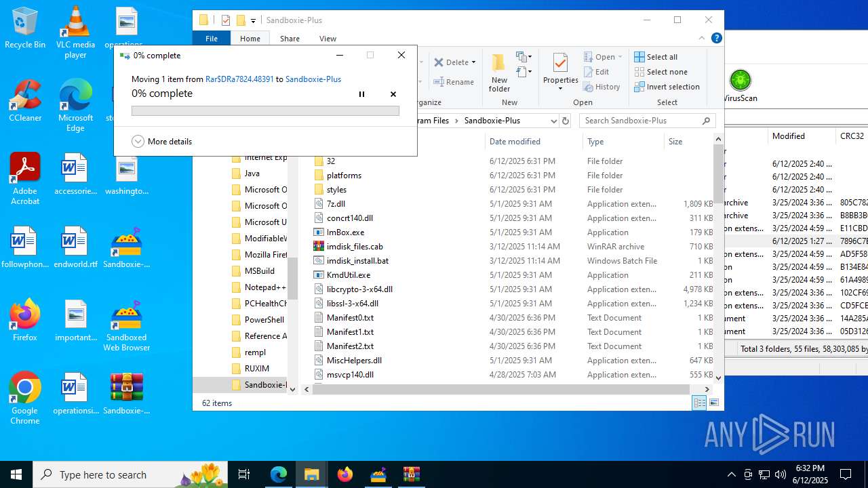Open the Recycle Bin desktop icon
868x488 pixels.
tap(25, 28)
